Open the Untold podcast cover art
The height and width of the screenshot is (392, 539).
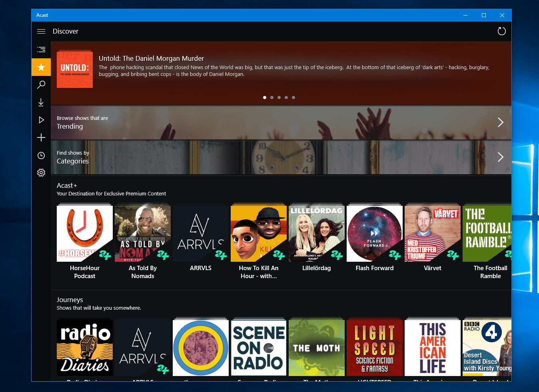coord(75,70)
